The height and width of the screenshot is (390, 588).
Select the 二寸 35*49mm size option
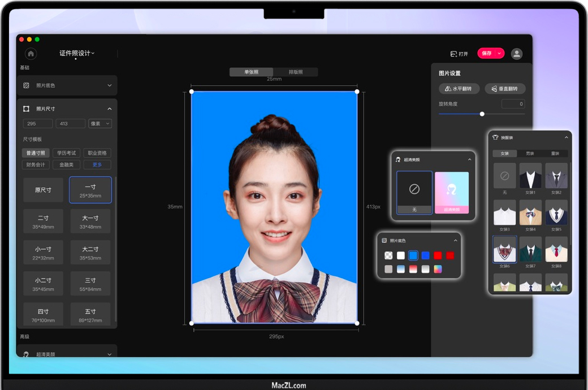point(44,221)
